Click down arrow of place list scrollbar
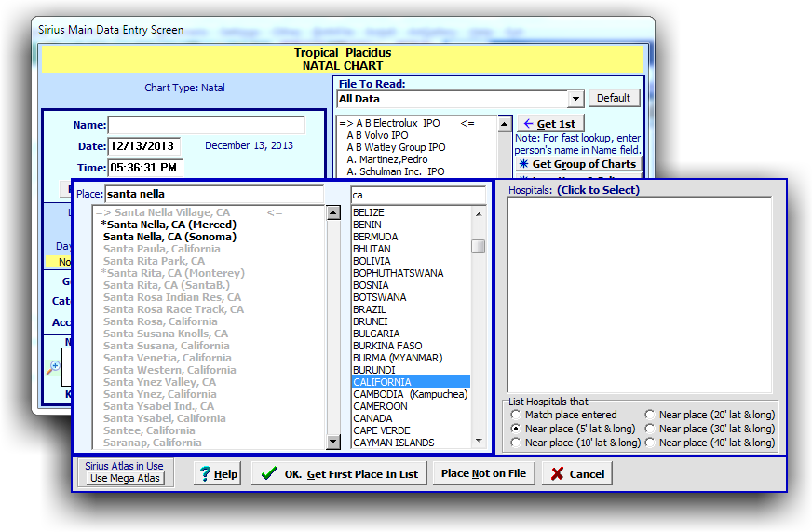 [x=333, y=442]
